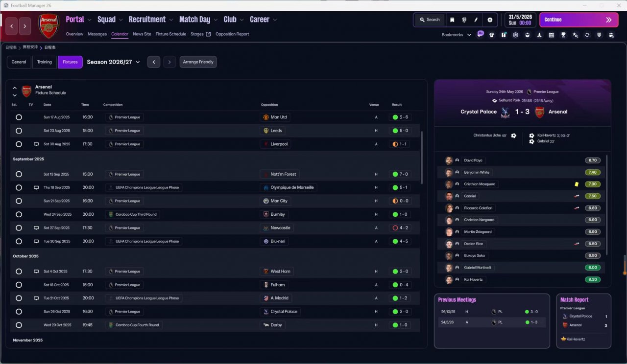Image resolution: width=627 pixels, height=364 pixels.
Task: Click the TV icon for Liverpool fixture
Action: [x=36, y=144]
